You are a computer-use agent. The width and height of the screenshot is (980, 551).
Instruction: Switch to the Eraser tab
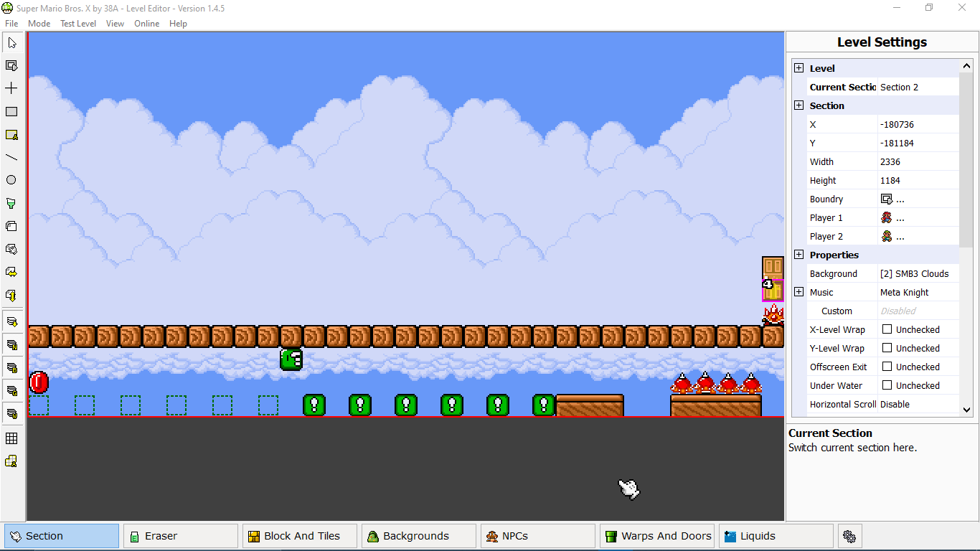click(x=181, y=536)
